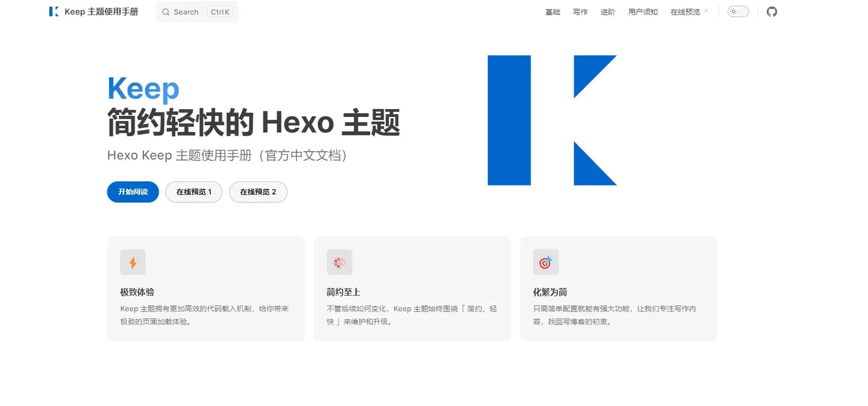The width and height of the screenshot is (868, 406).
Task: Click the paint palette feature icon
Action: (x=339, y=263)
